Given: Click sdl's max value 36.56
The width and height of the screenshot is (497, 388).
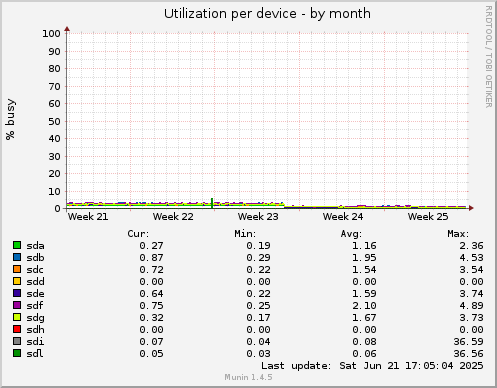Looking at the screenshot, I should point(468,354).
